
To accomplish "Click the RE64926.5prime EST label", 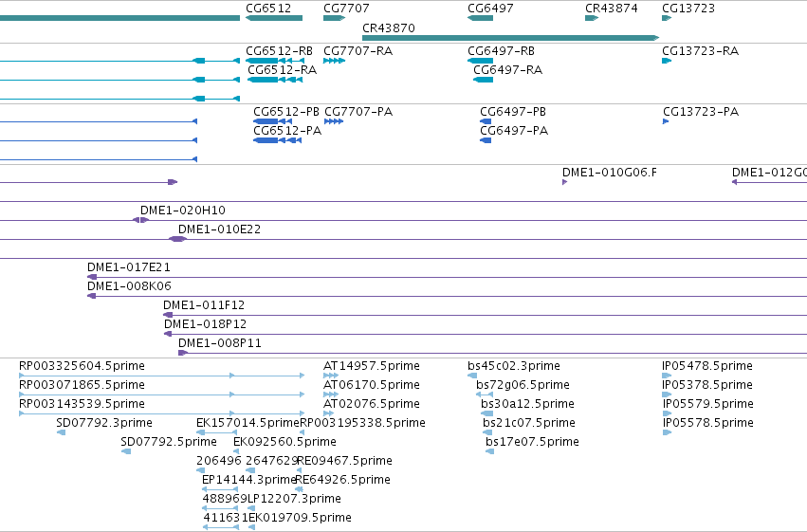I will tap(342, 480).
